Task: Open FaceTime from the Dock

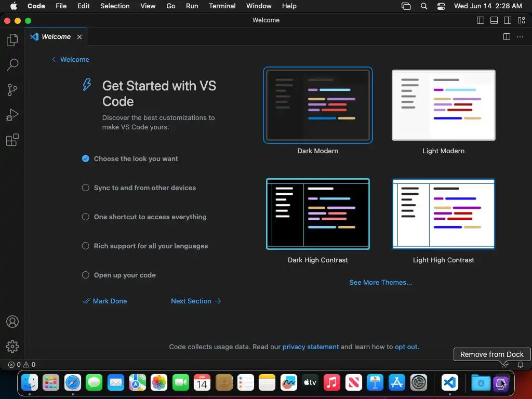Action: (180, 383)
